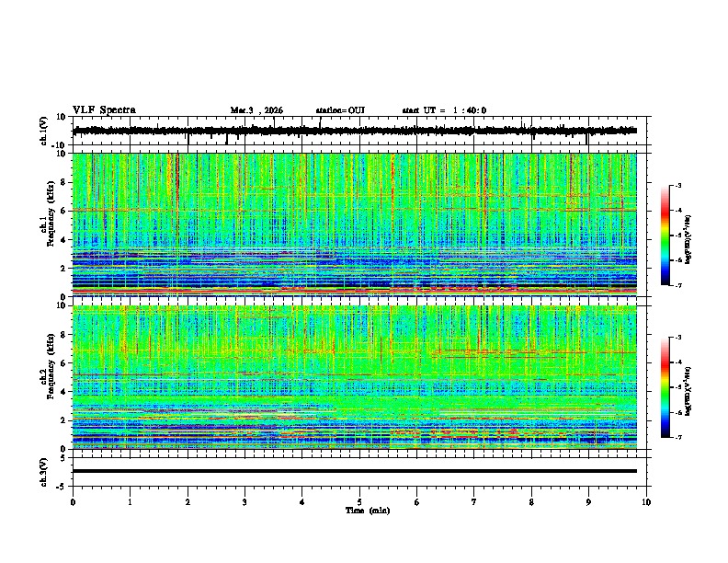Click time axis tick label "1"
728x563 pixels.
pos(130,502)
